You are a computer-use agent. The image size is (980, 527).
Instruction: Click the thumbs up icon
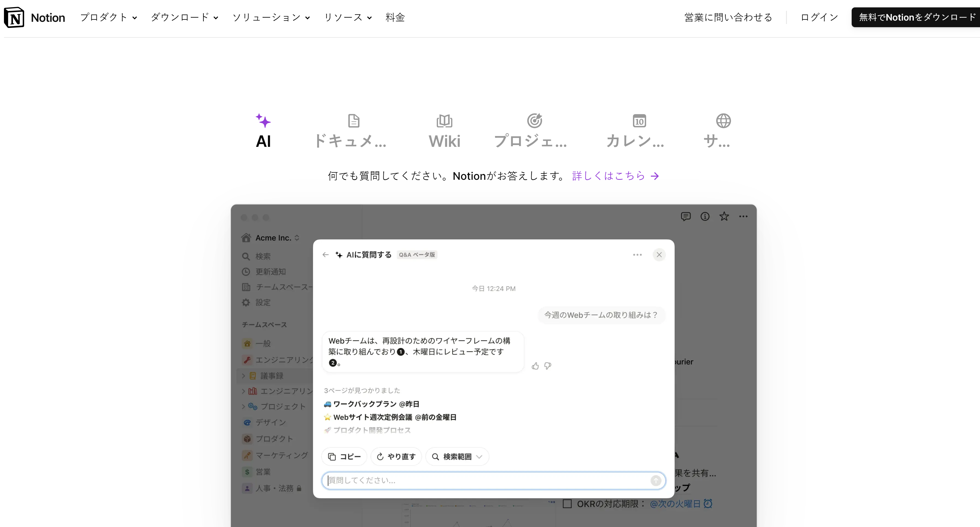click(535, 366)
